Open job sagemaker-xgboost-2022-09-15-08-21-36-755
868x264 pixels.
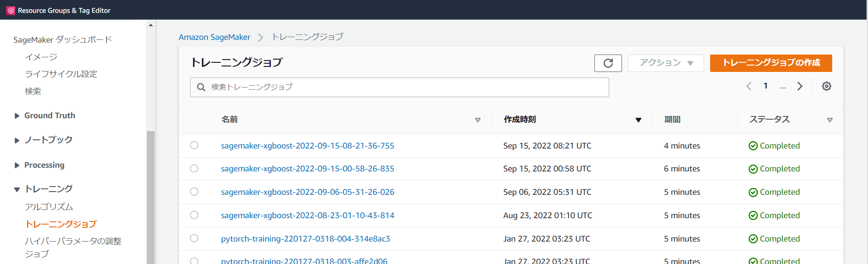tap(308, 146)
